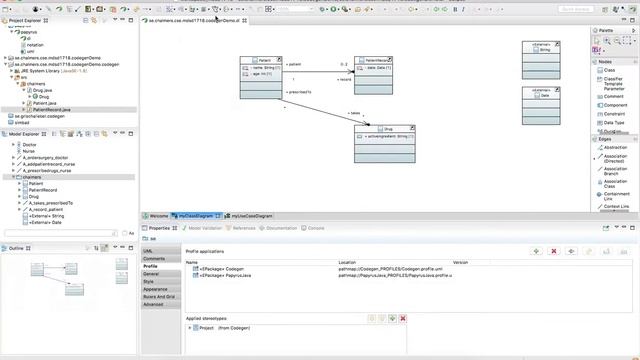Choose Association Class edge tool

tap(612, 184)
